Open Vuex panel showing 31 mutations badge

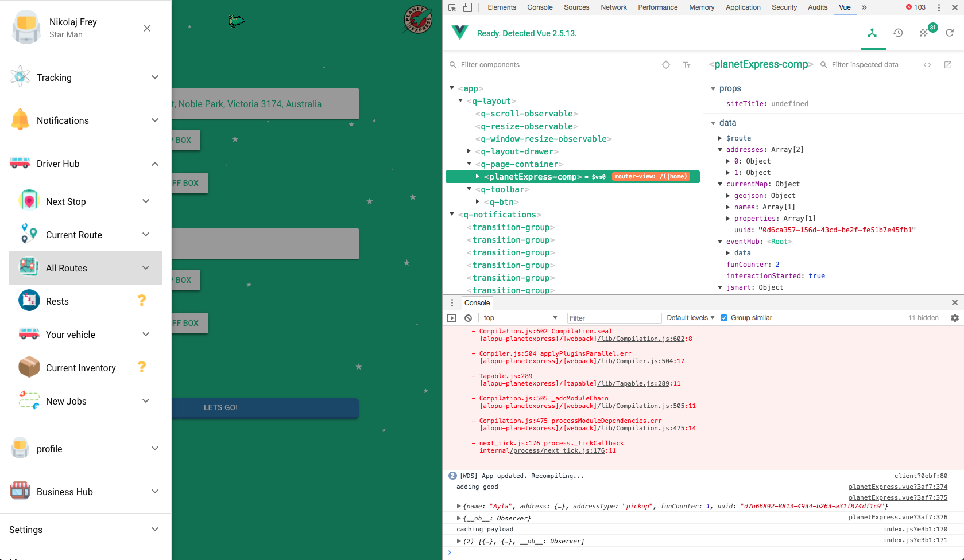tap(925, 33)
